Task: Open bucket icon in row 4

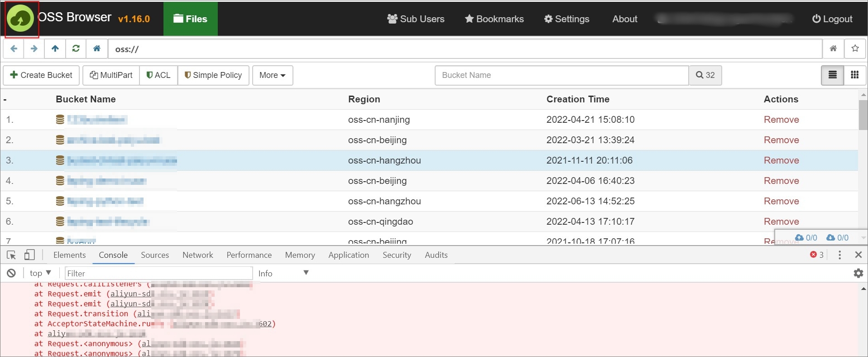Action: point(60,181)
